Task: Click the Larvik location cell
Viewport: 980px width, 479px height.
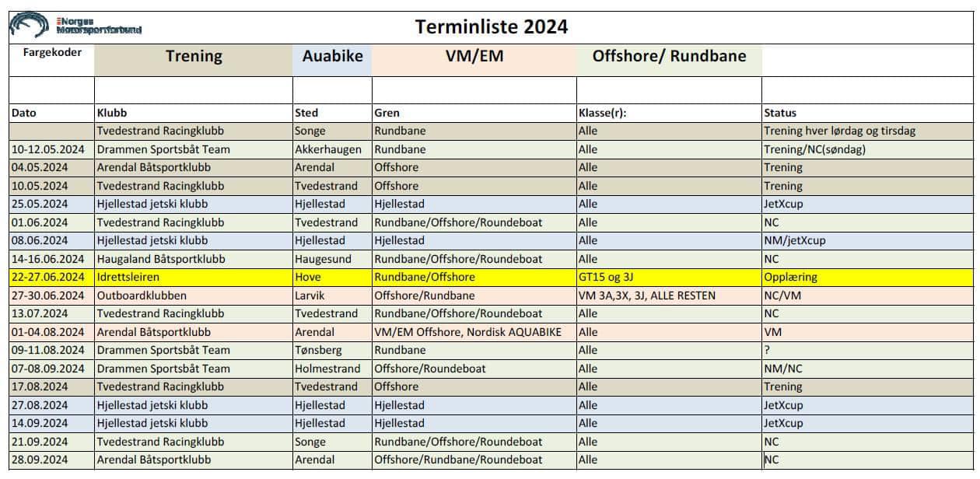Action: pos(332,295)
